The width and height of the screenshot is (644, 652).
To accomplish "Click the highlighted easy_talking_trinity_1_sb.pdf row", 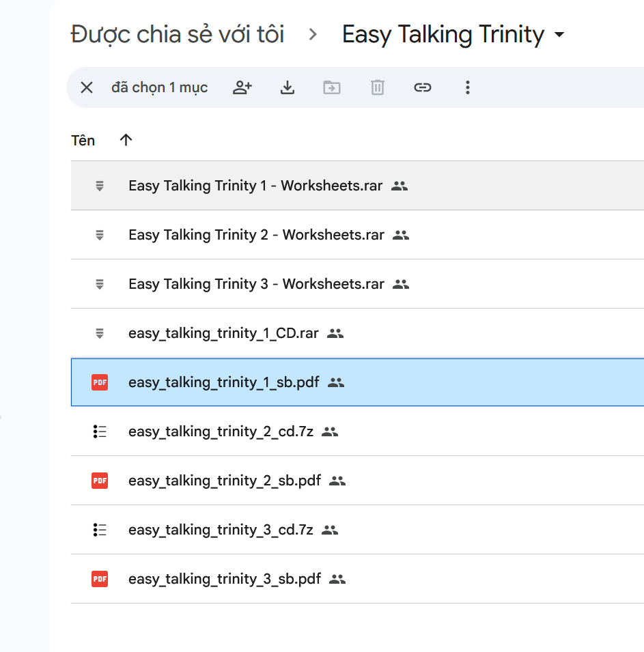I will (223, 382).
